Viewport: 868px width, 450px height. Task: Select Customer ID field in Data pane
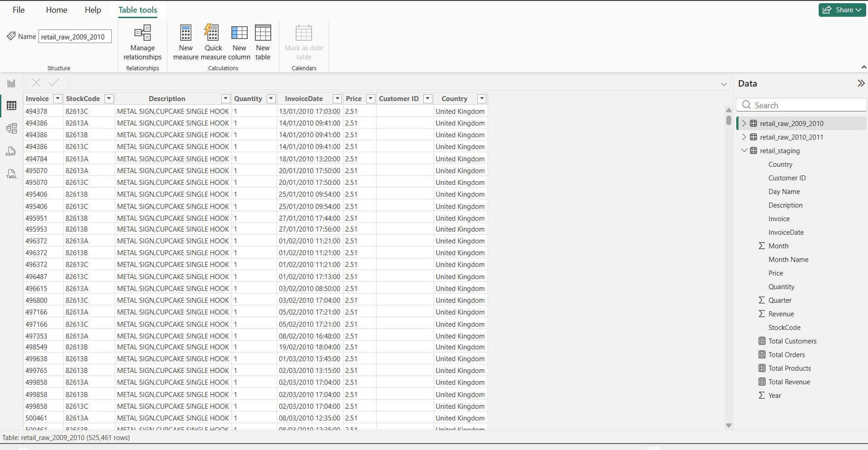[787, 178]
